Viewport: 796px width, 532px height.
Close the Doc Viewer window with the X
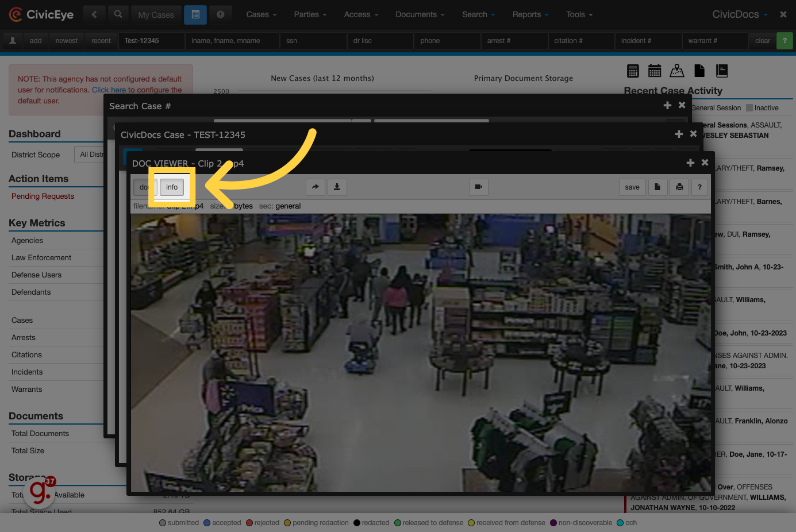[x=705, y=163]
